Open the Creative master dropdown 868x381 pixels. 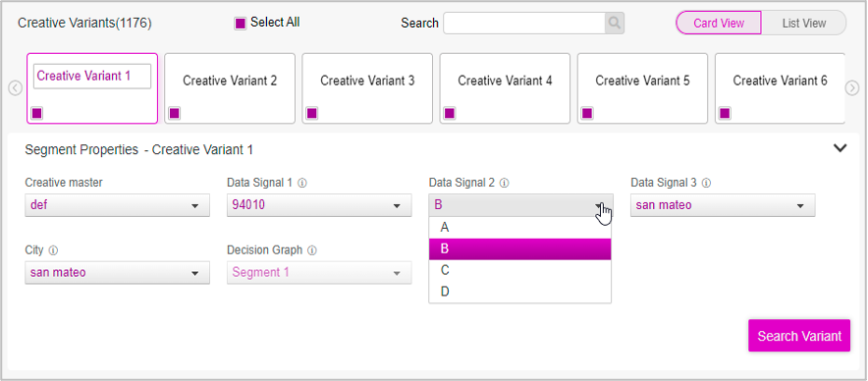point(118,205)
